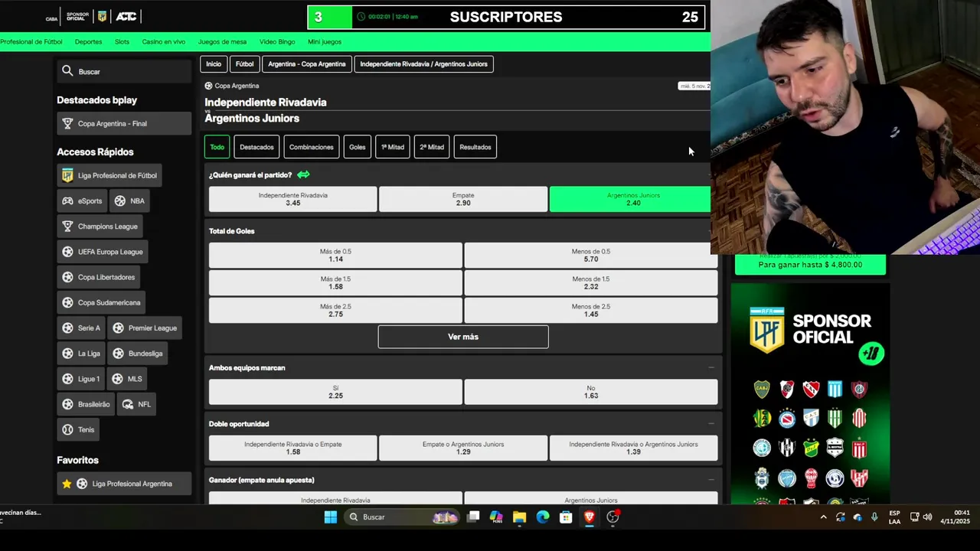
Task: Deselect Argentinos Juniors 2.40 highlighted odd
Action: click(630, 199)
